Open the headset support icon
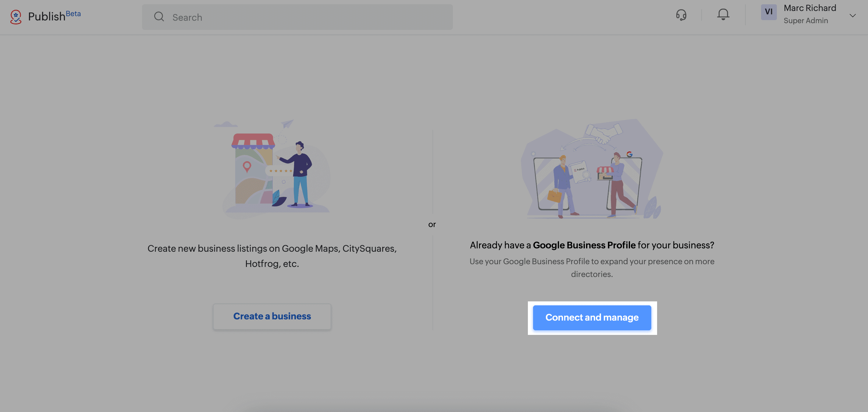 click(x=681, y=15)
